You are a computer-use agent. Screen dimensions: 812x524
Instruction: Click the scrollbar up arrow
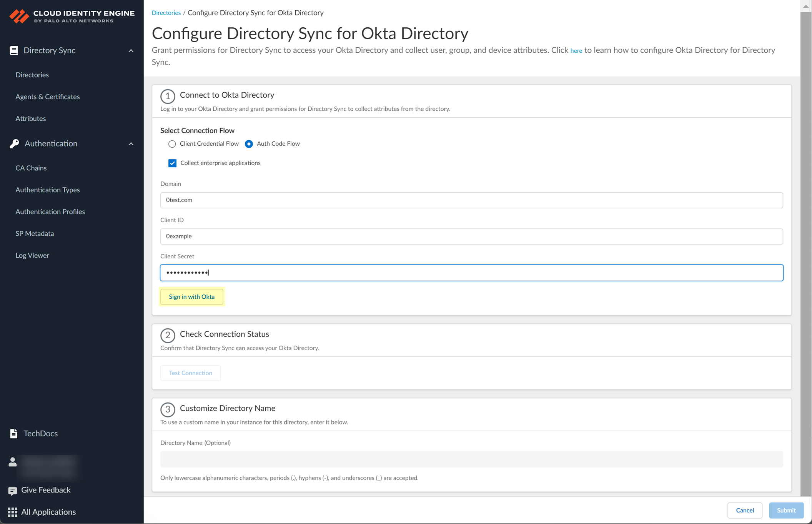[x=806, y=6]
